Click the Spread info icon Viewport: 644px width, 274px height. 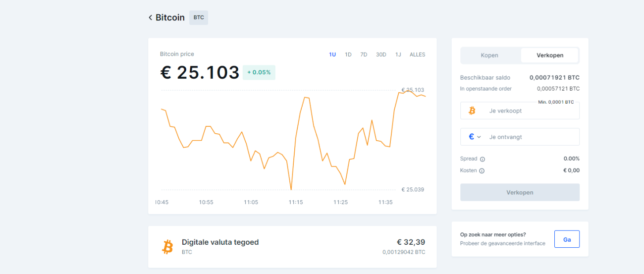483,159
